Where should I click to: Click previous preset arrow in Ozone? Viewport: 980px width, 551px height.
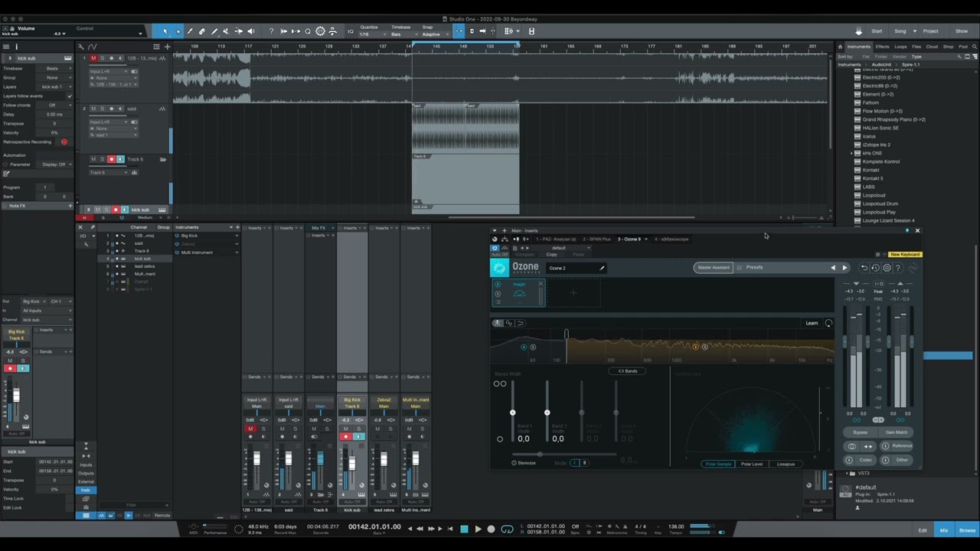pyautogui.click(x=833, y=268)
